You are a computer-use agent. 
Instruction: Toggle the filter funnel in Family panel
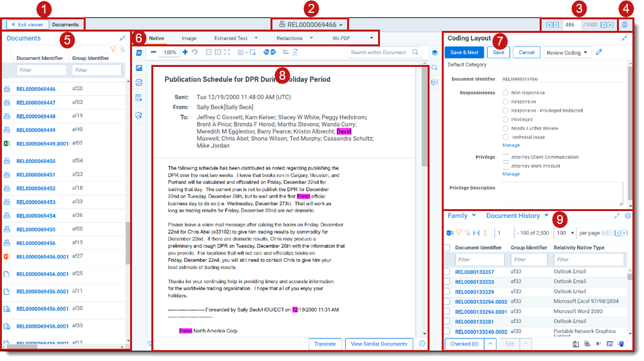pos(459,233)
